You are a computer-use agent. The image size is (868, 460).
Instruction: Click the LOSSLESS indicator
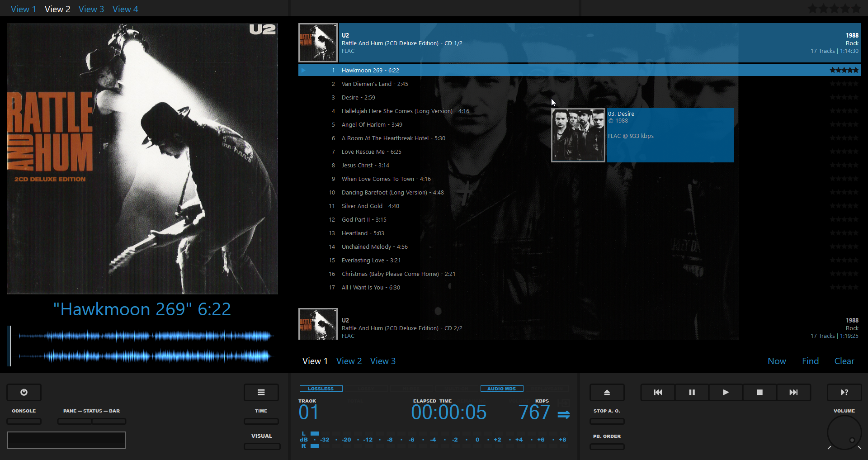click(x=321, y=389)
